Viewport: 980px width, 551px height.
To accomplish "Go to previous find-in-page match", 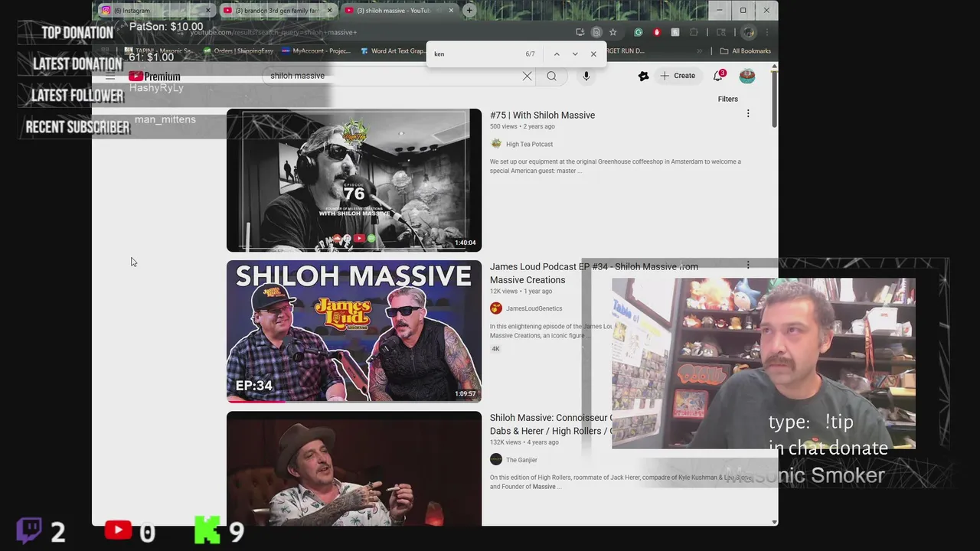I will tap(557, 54).
